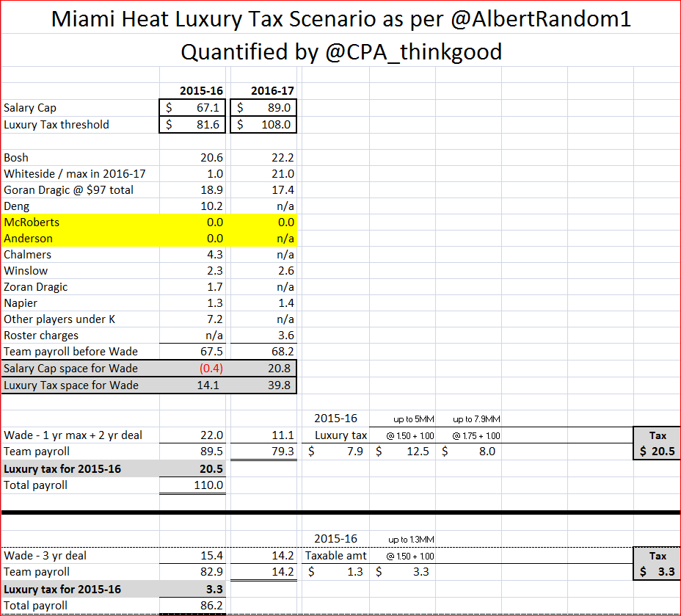Select the Team payroll before Wade label

pyautogui.click(x=70, y=352)
